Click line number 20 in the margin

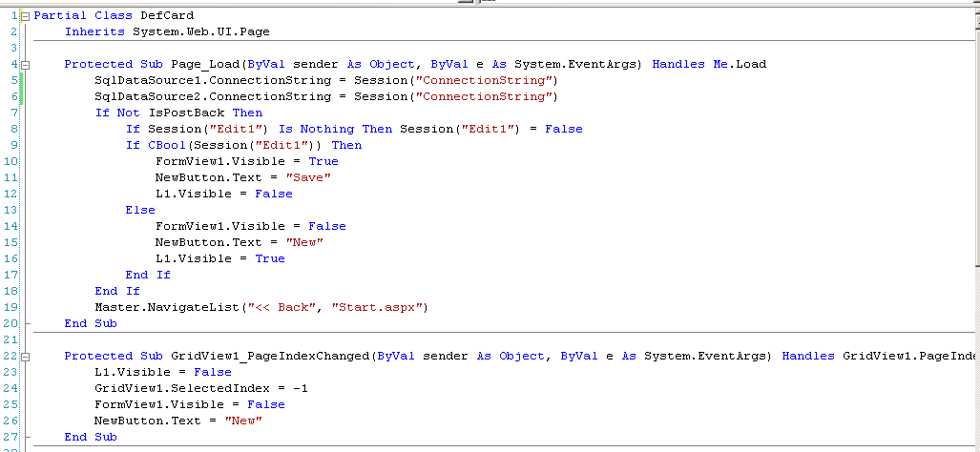tap(10, 324)
